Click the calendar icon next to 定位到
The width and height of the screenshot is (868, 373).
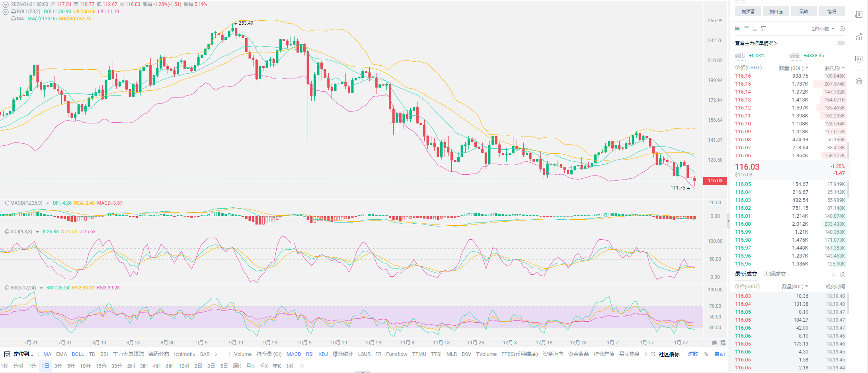(x=7, y=354)
